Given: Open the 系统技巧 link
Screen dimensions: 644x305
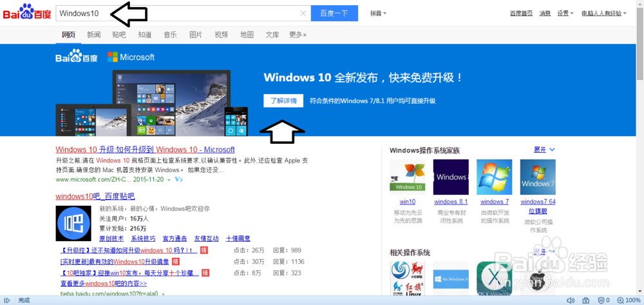Looking at the screenshot, I should (x=143, y=239).
